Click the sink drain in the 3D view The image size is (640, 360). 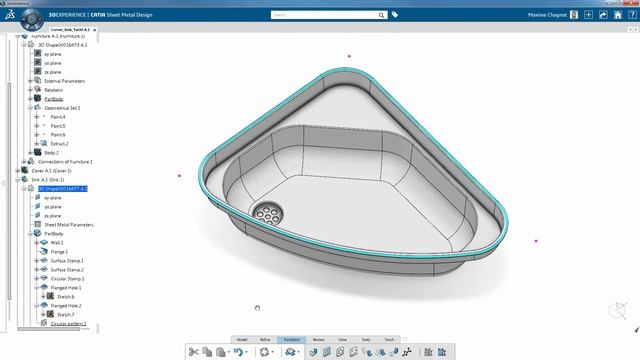pyautogui.click(x=268, y=213)
